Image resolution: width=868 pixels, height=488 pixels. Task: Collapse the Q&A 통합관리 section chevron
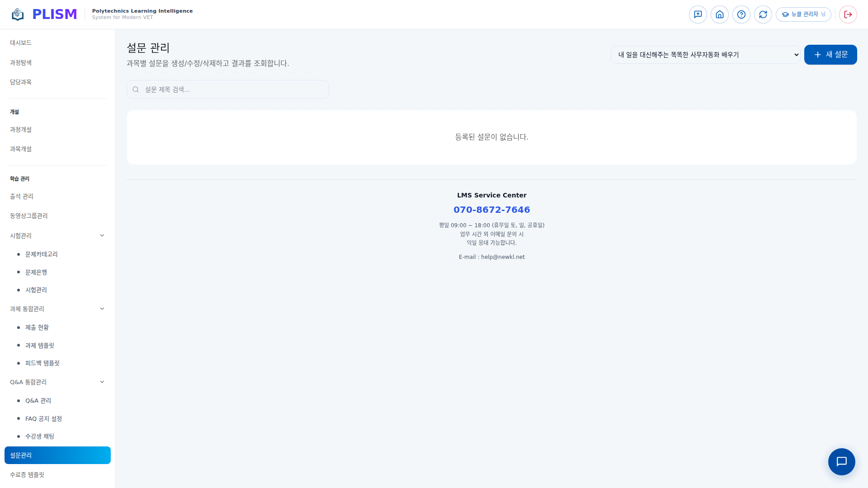tap(102, 382)
